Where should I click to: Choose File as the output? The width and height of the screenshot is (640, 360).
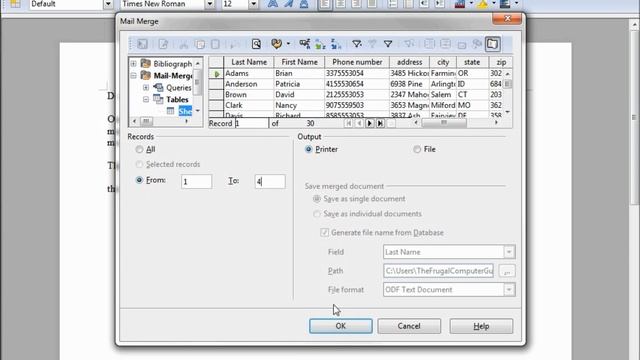417,149
